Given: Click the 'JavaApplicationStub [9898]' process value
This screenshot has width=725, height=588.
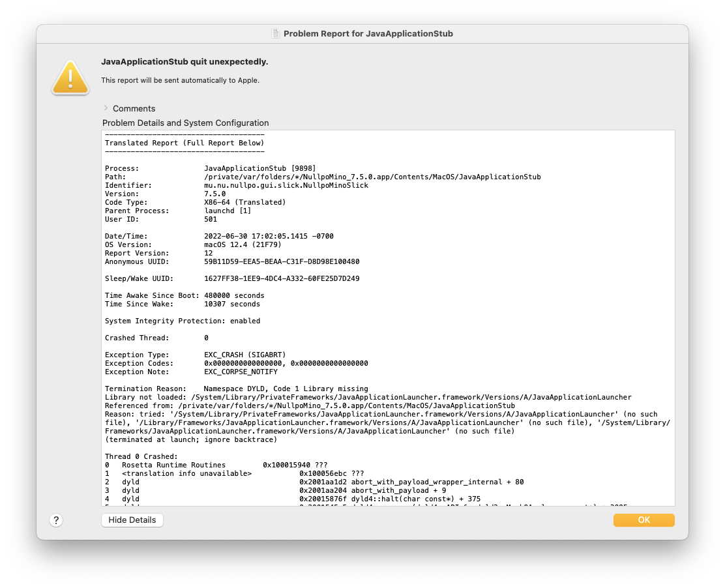Looking at the screenshot, I should point(260,168).
